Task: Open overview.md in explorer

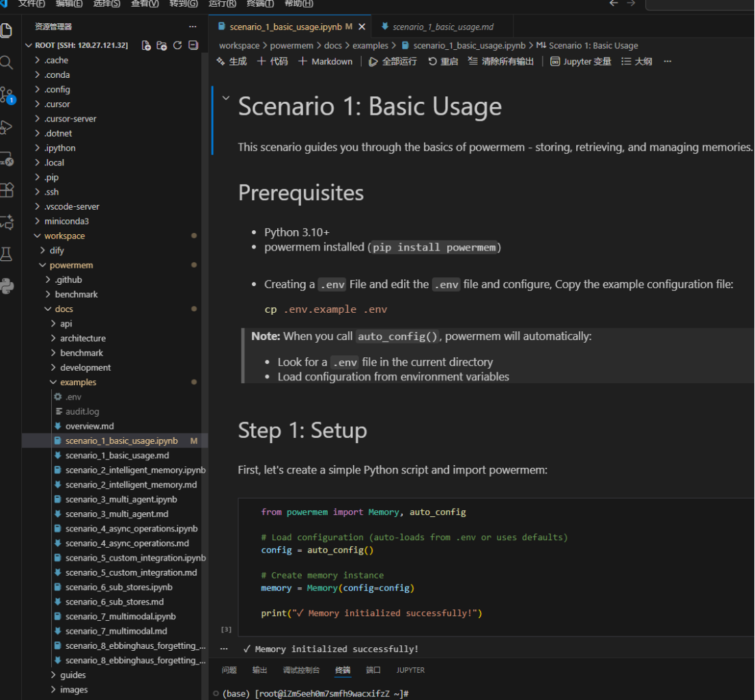Action: [x=89, y=426]
